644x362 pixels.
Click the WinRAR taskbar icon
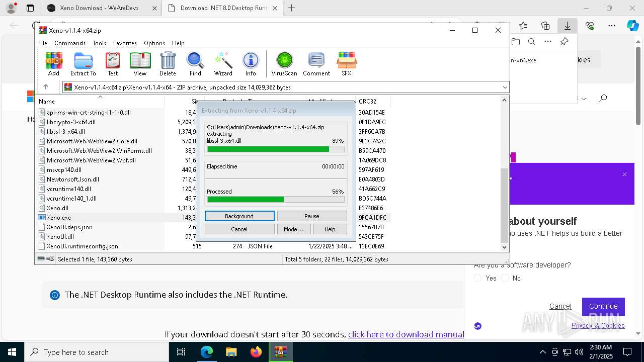pyautogui.click(x=280, y=352)
